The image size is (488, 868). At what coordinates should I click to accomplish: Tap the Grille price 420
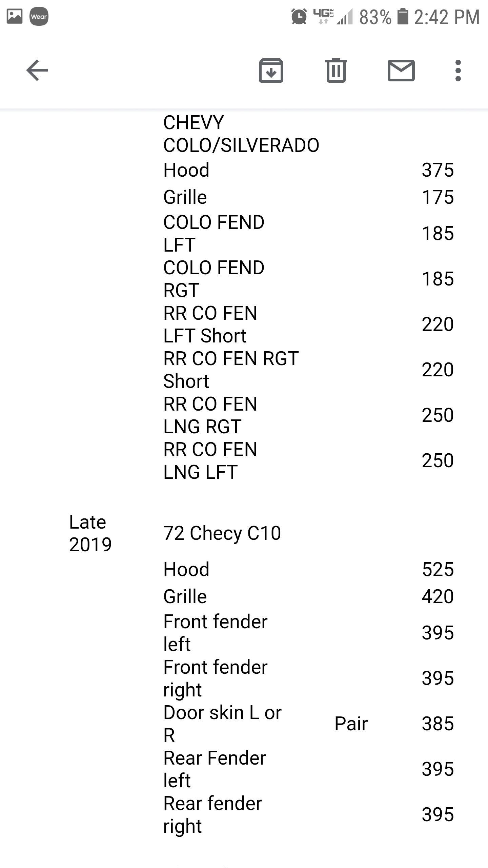point(438,596)
